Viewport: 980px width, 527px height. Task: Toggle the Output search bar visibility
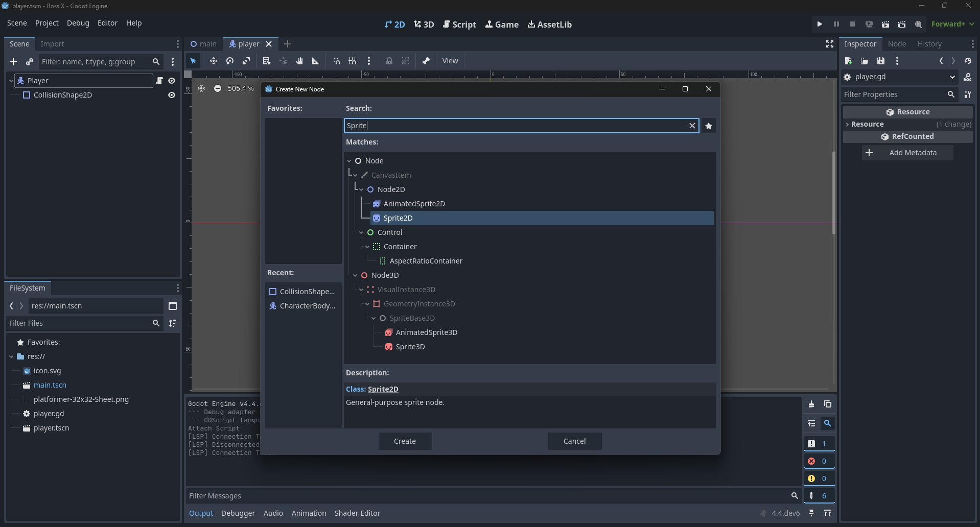point(827,423)
